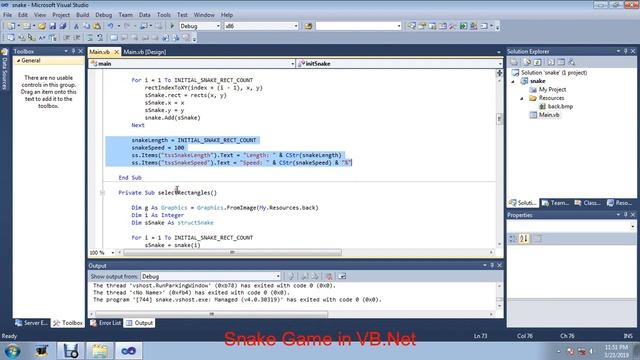Close the Main.vb editor tab
The height and width of the screenshot is (360, 640).
[116, 52]
